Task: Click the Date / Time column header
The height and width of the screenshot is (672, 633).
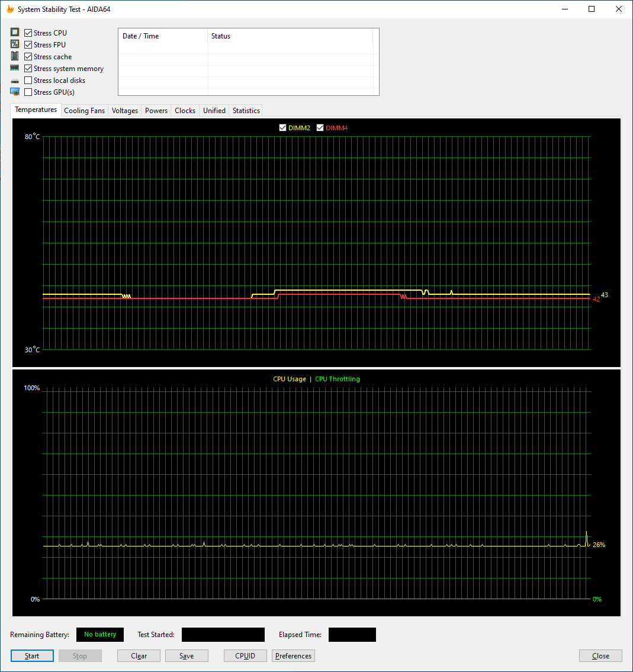Action: pyautogui.click(x=163, y=36)
